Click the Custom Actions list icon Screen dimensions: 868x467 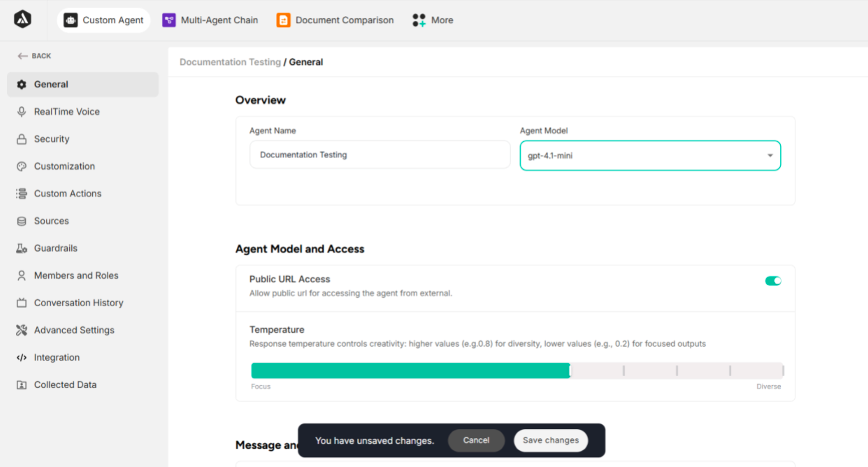[22, 193]
